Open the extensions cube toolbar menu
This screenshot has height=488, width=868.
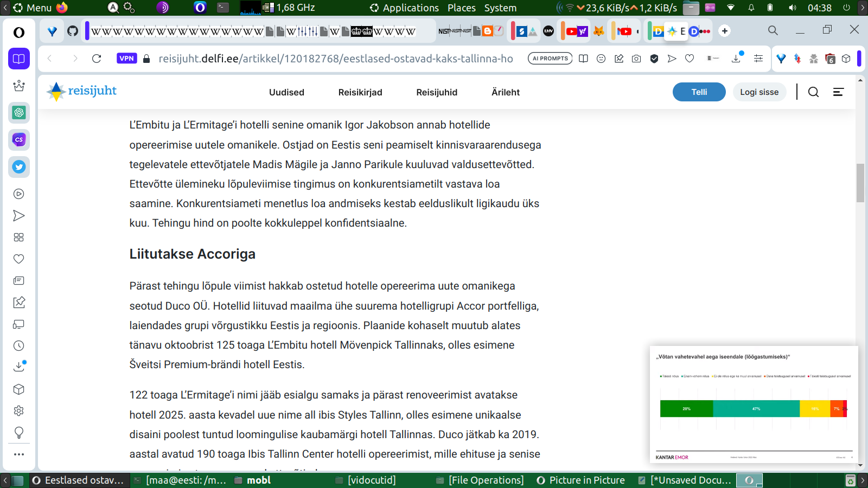(x=846, y=59)
